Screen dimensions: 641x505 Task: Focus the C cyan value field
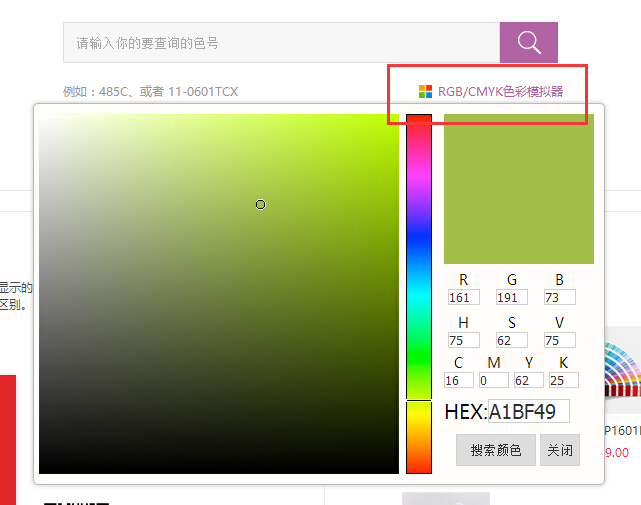[x=459, y=380]
